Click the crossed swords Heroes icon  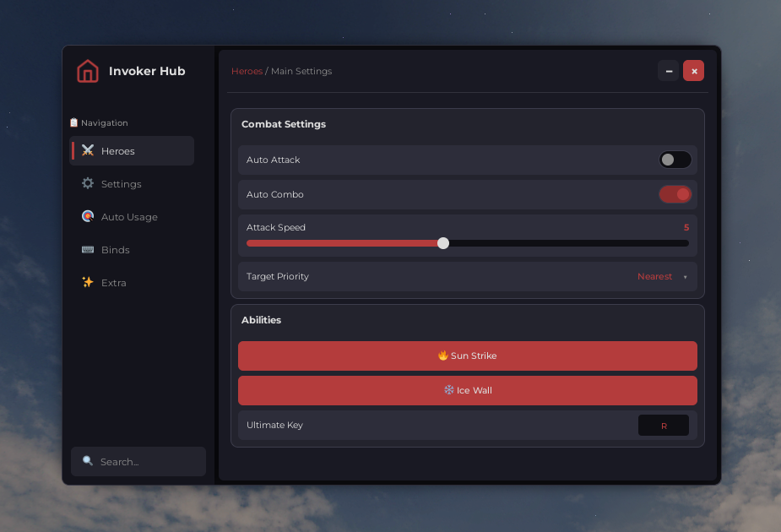[88, 151]
